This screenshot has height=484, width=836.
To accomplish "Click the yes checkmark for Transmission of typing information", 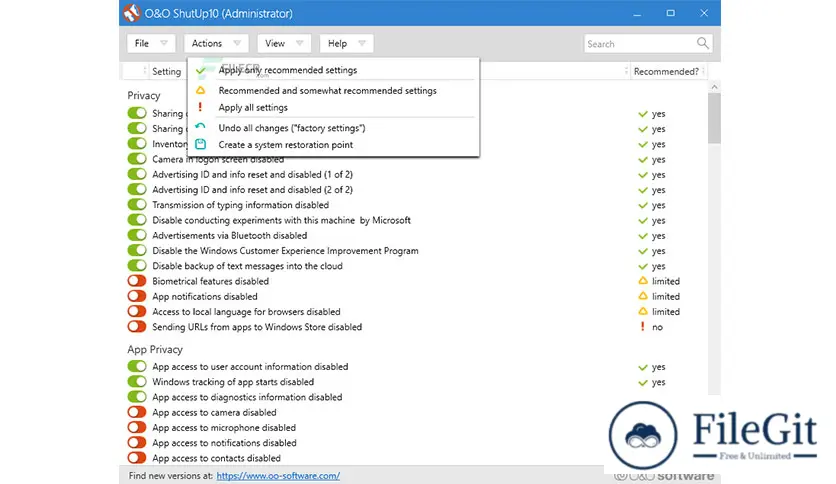I will click(x=643, y=205).
